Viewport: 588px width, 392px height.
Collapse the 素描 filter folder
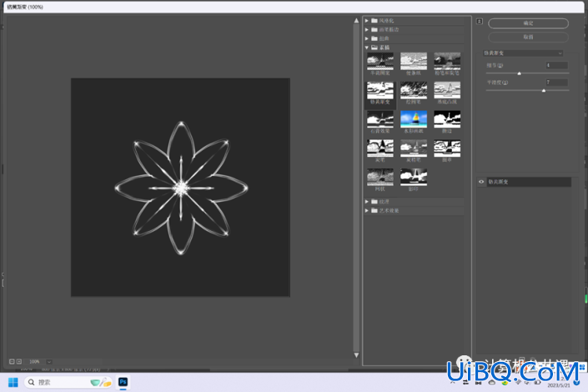pos(367,48)
